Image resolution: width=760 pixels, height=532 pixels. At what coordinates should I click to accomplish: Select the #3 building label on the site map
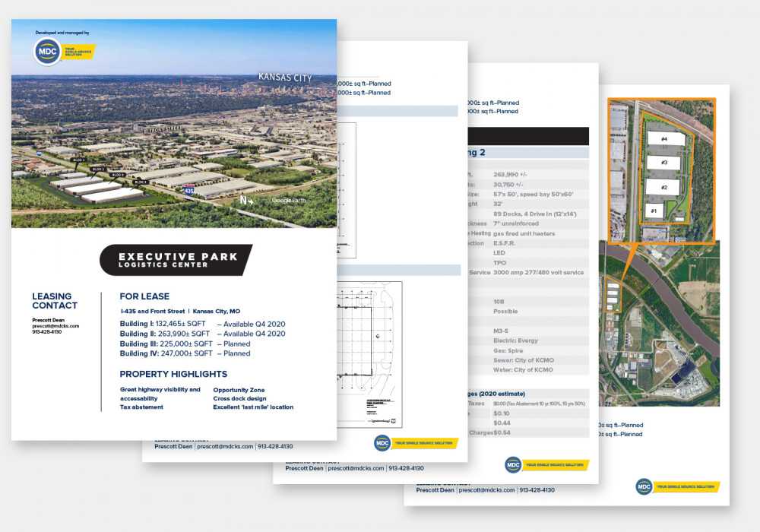663,163
